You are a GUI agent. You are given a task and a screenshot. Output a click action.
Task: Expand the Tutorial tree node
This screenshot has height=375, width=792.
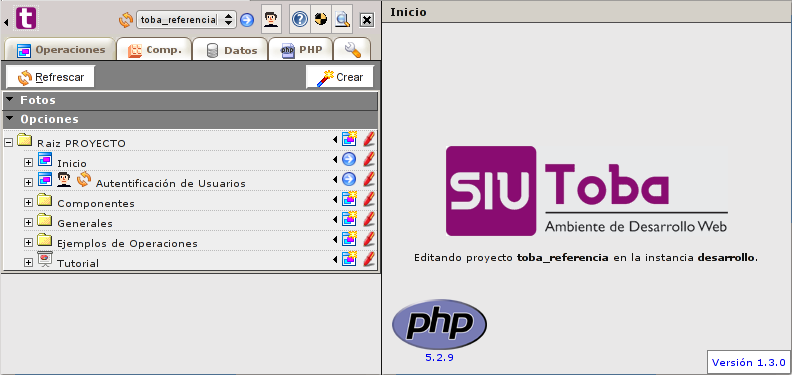coord(29,262)
